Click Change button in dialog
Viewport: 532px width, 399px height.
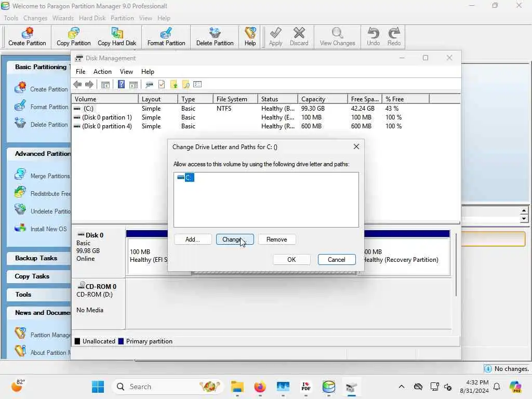pos(235,239)
